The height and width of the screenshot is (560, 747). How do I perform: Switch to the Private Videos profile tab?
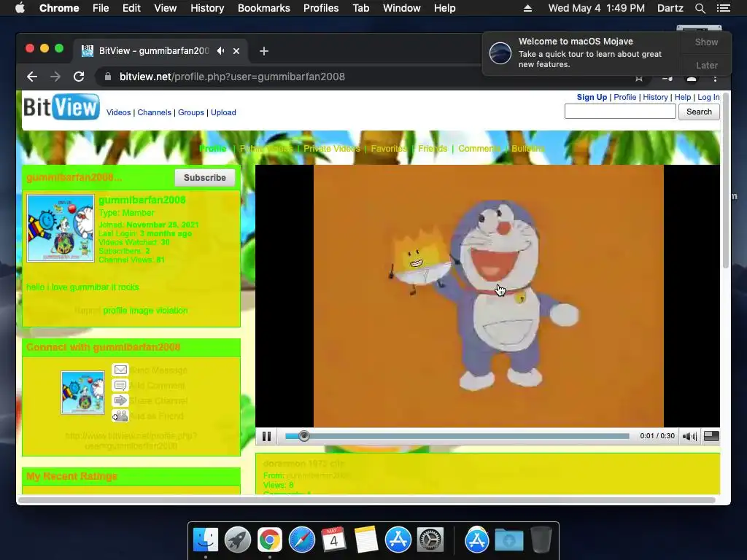pyautogui.click(x=332, y=149)
